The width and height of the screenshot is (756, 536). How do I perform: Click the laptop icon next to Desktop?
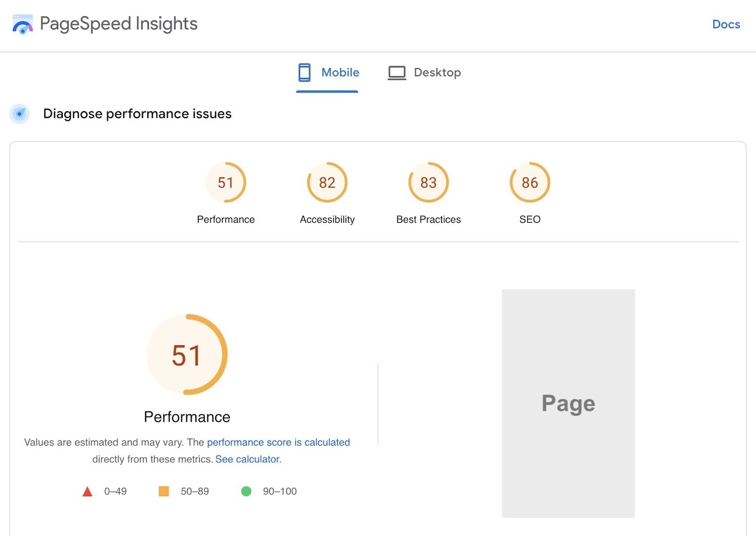coord(397,72)
